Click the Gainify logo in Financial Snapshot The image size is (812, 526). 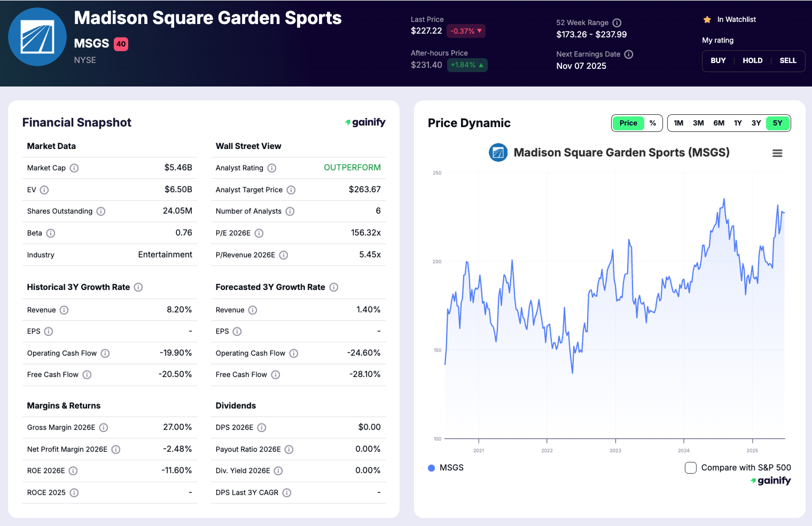point(365,122)
